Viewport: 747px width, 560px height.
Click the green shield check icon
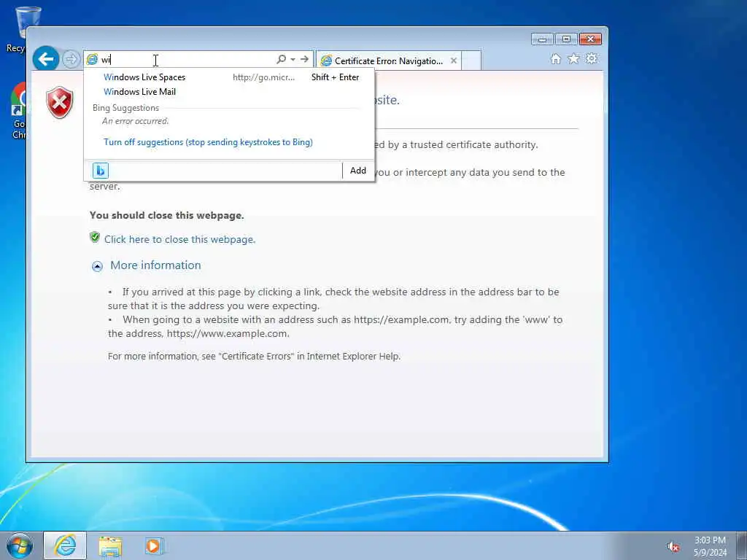pyautogui.click(x=95, y=237)
